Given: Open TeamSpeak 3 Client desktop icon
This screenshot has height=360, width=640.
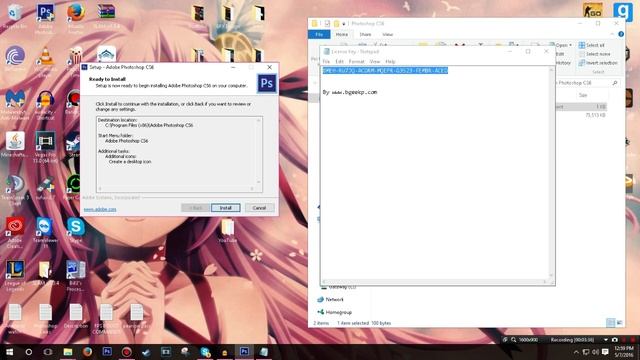Looking at the screenshot, I should click(15, 190).
